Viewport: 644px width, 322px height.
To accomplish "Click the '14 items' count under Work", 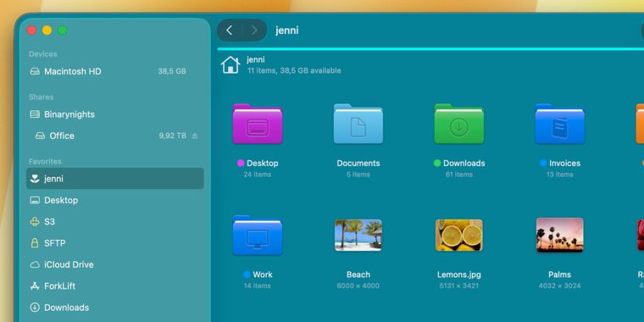I will point(258,286).
